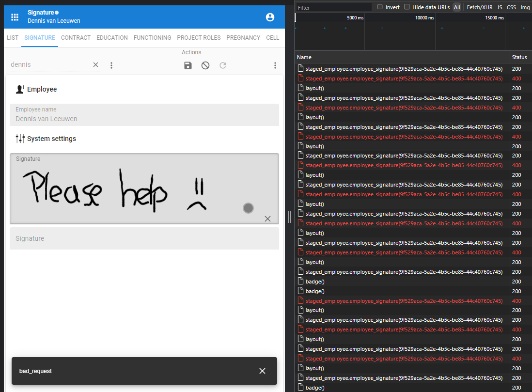Click the DevTools Filter input
Viewport: 532px width, 392px height.
(x=333, y=7)
